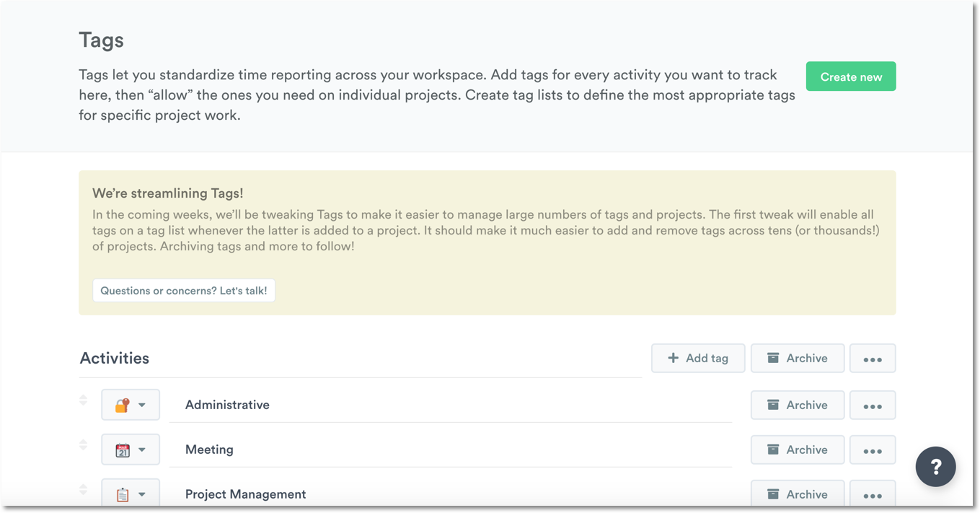Click Questions or concerns? Let's talk!
Viewport: 980px width, 513px height.
183,290
